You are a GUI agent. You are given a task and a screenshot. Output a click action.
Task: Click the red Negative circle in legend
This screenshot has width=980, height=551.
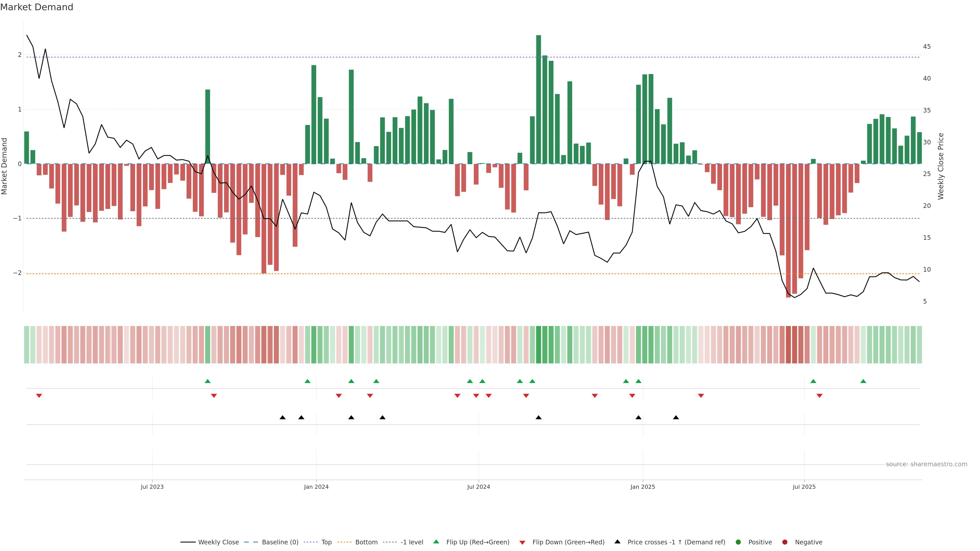(785, 542)
